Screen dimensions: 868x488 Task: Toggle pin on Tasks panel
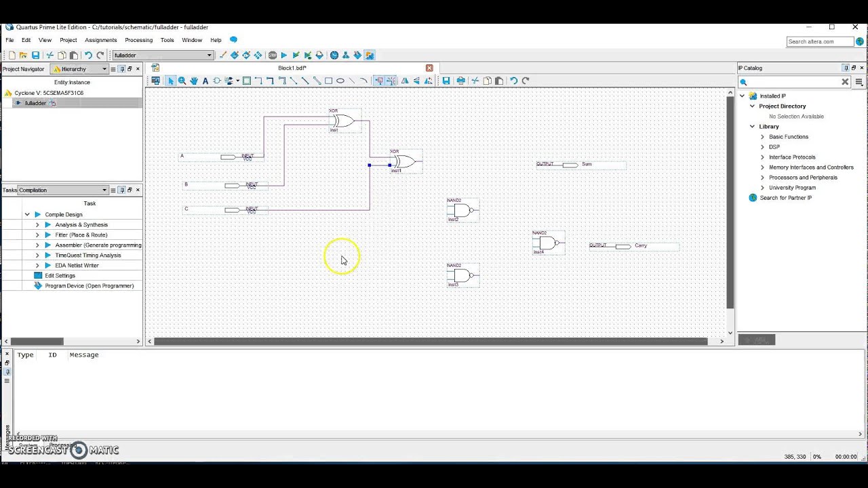pos(122,190)
